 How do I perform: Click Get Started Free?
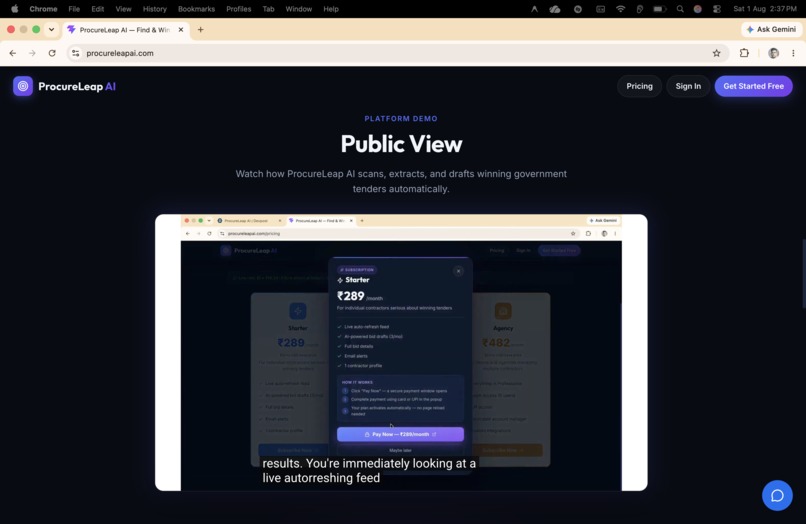click(753, 86)
